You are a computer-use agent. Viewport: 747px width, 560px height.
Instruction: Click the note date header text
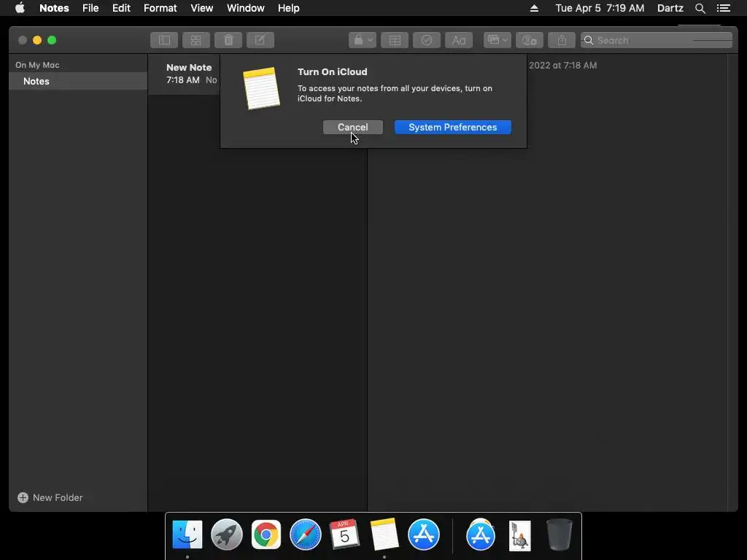pyautogui.click(x=562, y=65)
